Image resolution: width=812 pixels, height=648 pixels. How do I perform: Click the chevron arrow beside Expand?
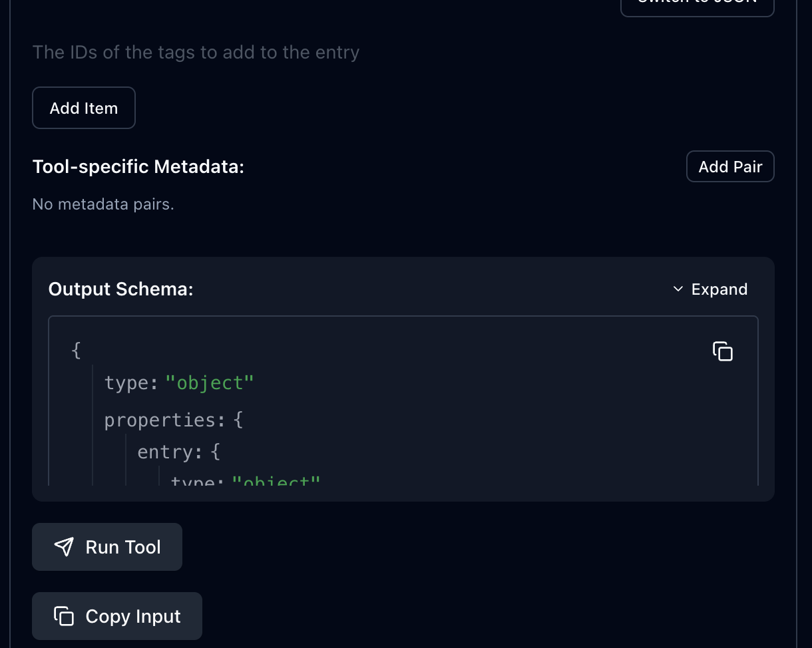tap(678, 289)
